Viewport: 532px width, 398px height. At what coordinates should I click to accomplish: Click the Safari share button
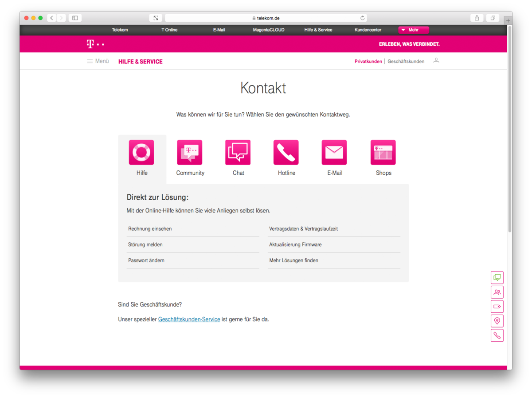pos(477,18)
